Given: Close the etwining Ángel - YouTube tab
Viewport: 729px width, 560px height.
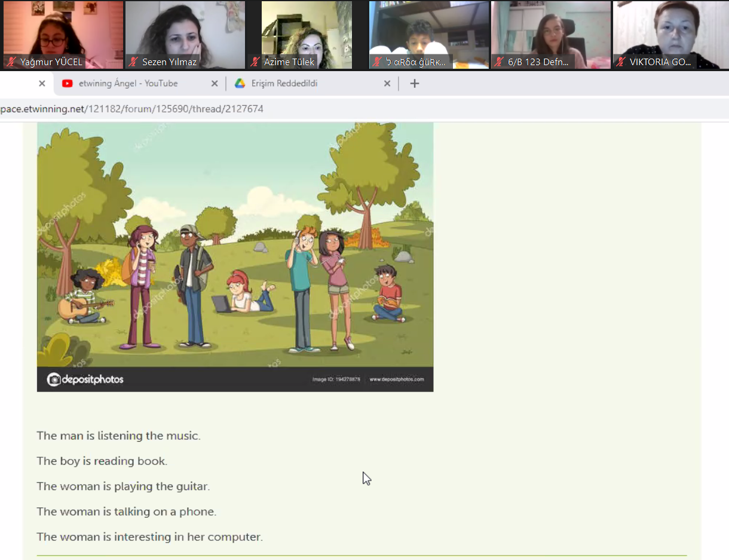Looking at the screenshot, I should tap(215, 84).
